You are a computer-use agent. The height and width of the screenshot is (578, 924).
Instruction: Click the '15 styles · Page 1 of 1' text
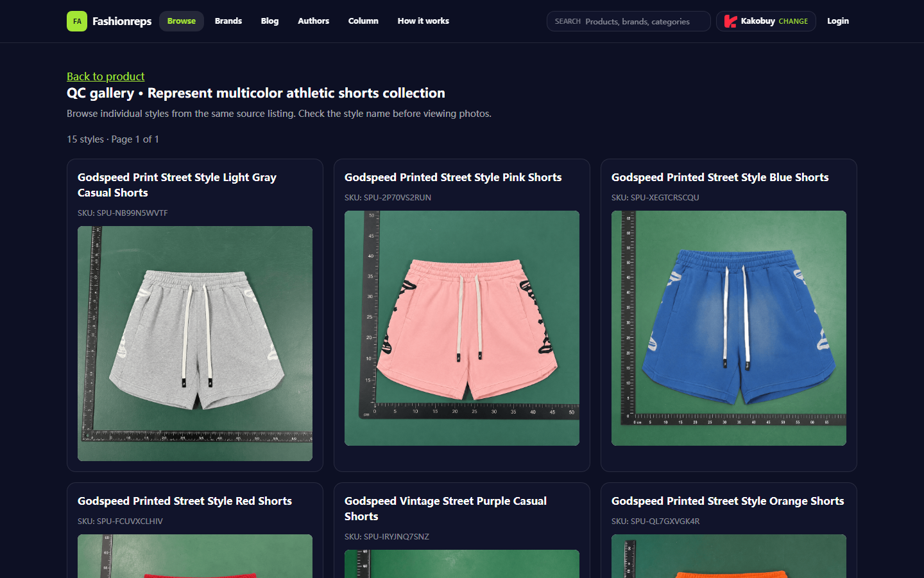click(113, 139)
